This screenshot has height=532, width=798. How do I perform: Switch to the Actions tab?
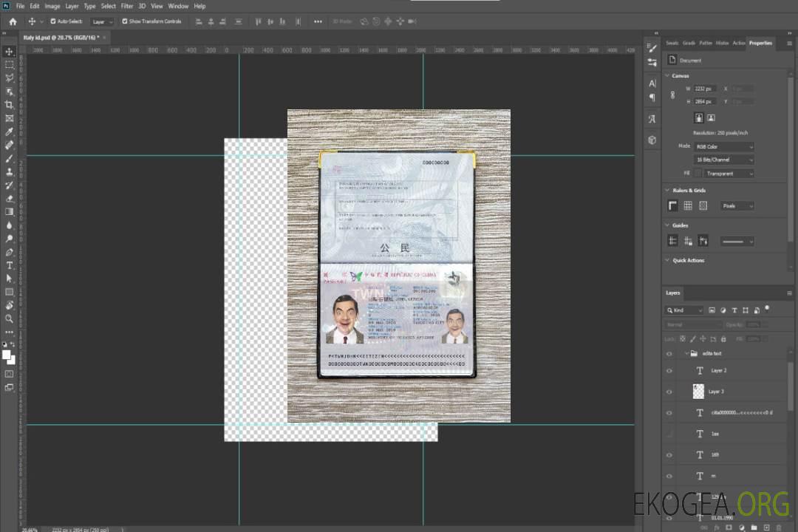pos(738,44)
